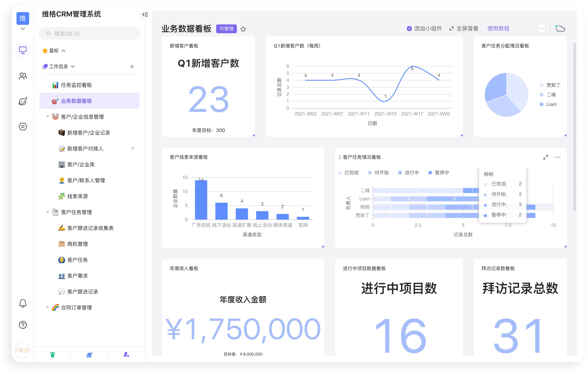
Task: Collapse the 工作目录 section
Action: coord(73,66)
